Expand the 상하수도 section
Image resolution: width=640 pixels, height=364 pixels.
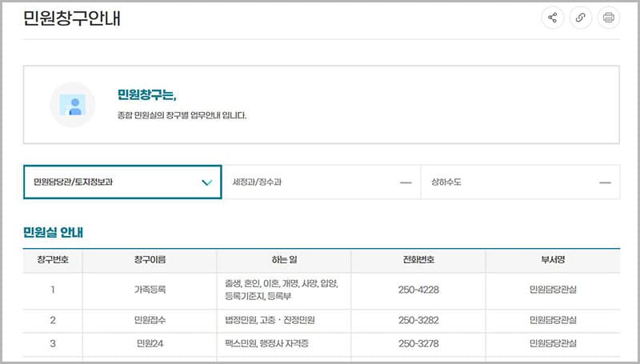click(x=605, y=182)
